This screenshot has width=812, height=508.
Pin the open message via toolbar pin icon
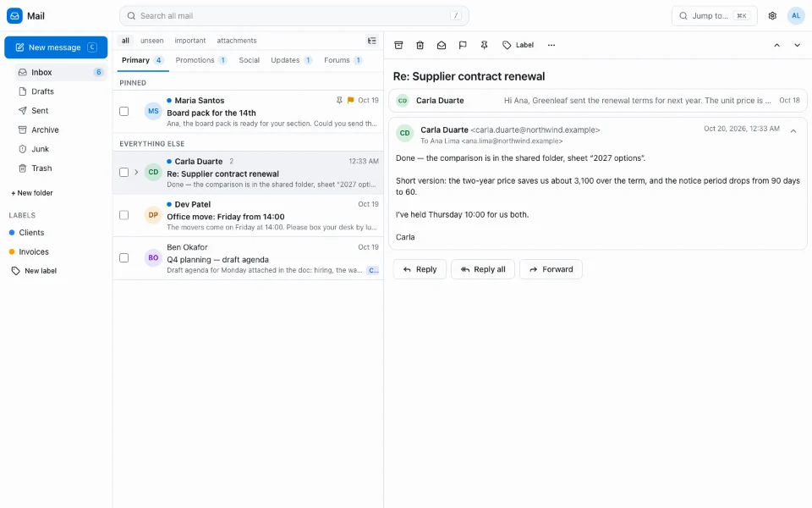484,45
